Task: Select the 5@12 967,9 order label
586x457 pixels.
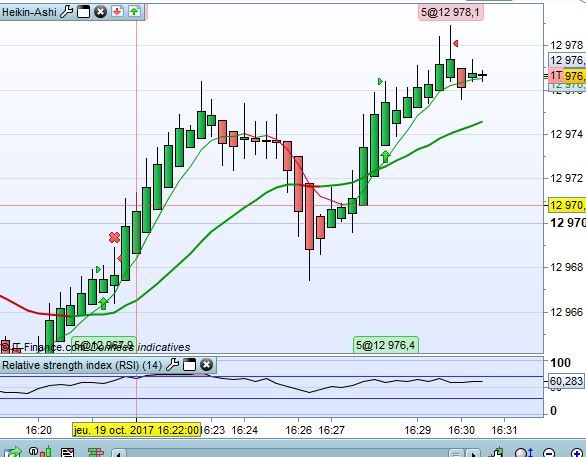Action: coord(104,345)
